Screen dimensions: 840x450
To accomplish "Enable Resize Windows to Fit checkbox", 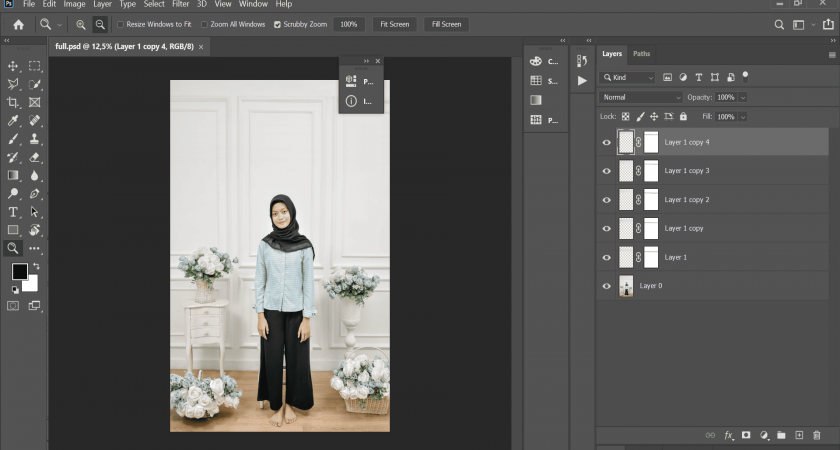I will [x=122, y=24].
